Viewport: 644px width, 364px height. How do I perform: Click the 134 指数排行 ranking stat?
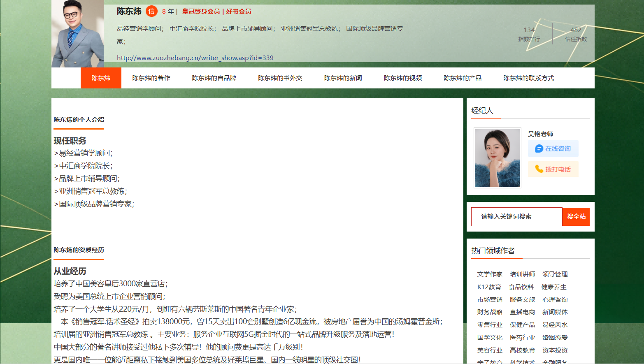529,34
